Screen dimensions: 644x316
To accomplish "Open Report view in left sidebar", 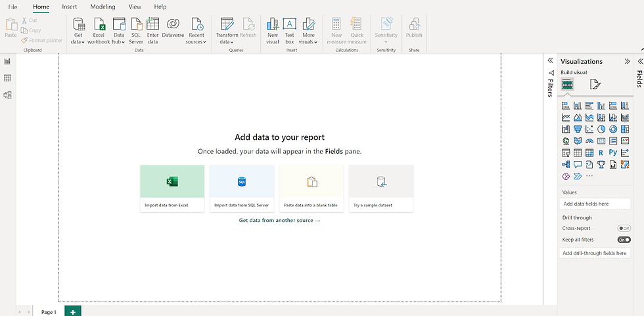I will 7,62.
